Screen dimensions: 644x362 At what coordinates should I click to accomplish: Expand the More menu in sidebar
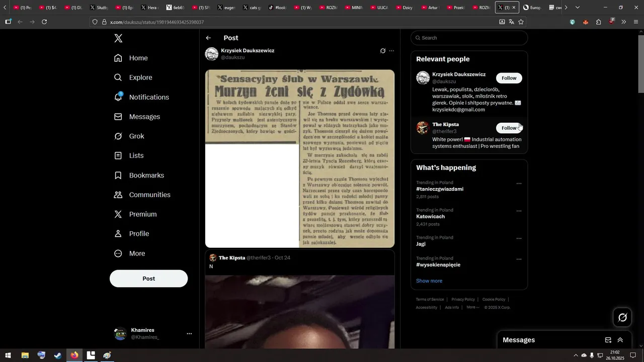[x=129, y=253]
